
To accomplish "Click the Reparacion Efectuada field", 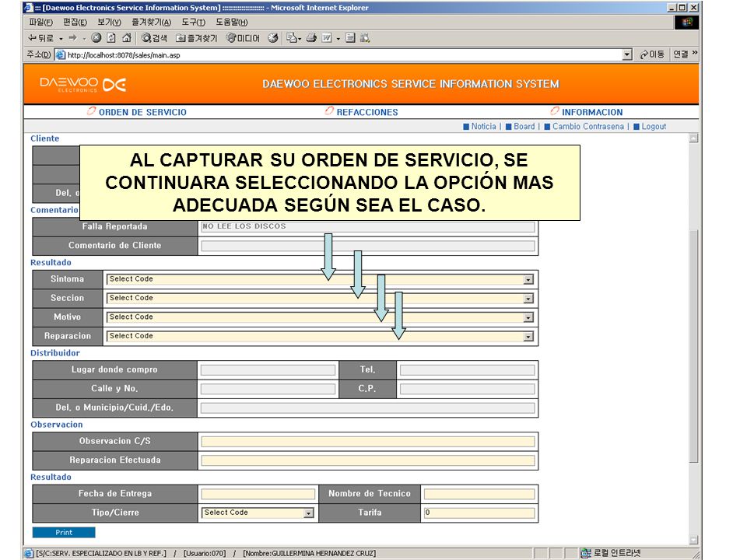I will 368,460.
